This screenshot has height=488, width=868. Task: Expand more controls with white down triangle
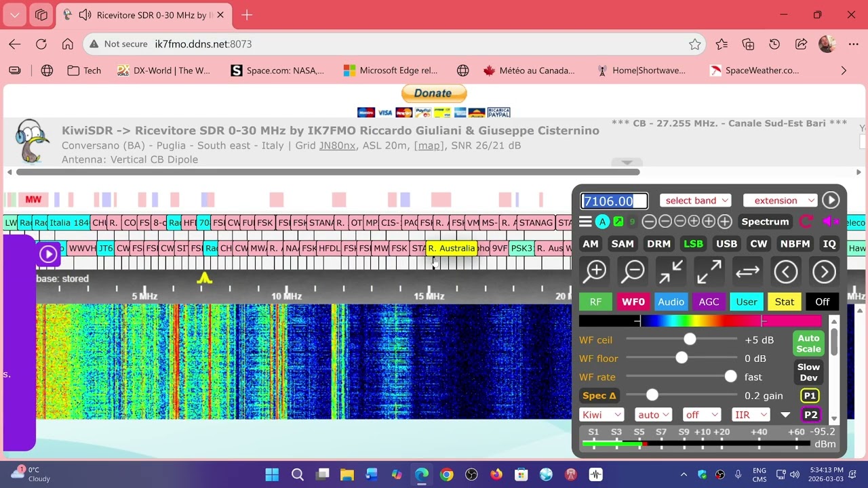pyautogui.click(x=785, y=415)
